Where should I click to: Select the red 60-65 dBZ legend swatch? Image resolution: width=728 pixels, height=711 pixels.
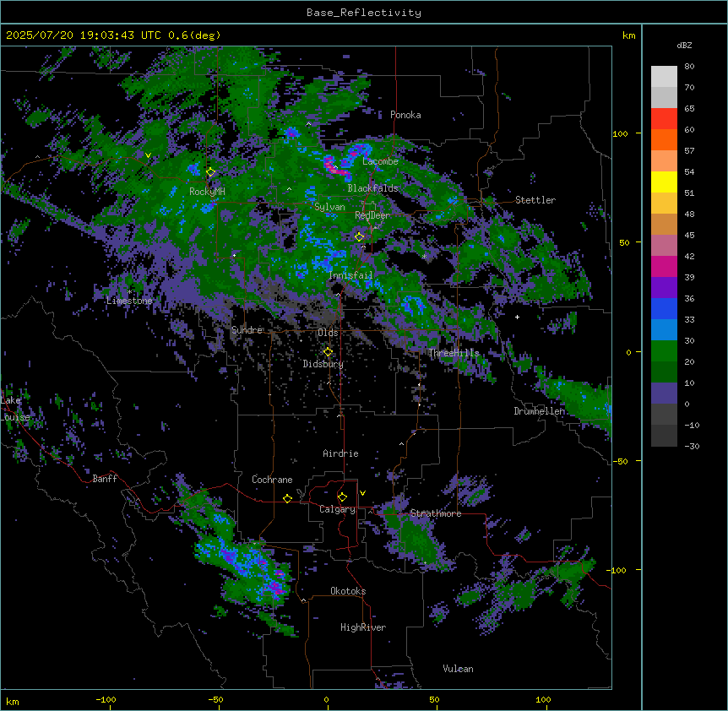tap(664, 119)
